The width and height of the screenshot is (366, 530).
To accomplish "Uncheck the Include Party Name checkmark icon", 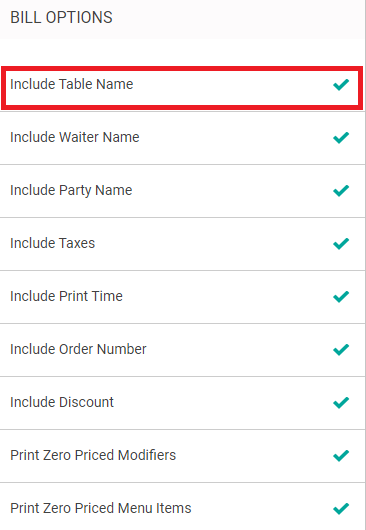I will (341, 190).
